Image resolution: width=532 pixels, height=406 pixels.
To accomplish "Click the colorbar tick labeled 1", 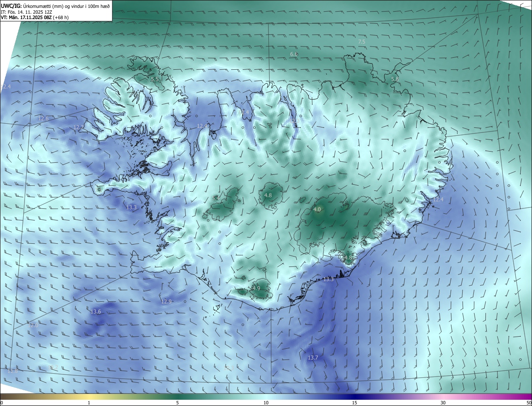I will (89, 403).
